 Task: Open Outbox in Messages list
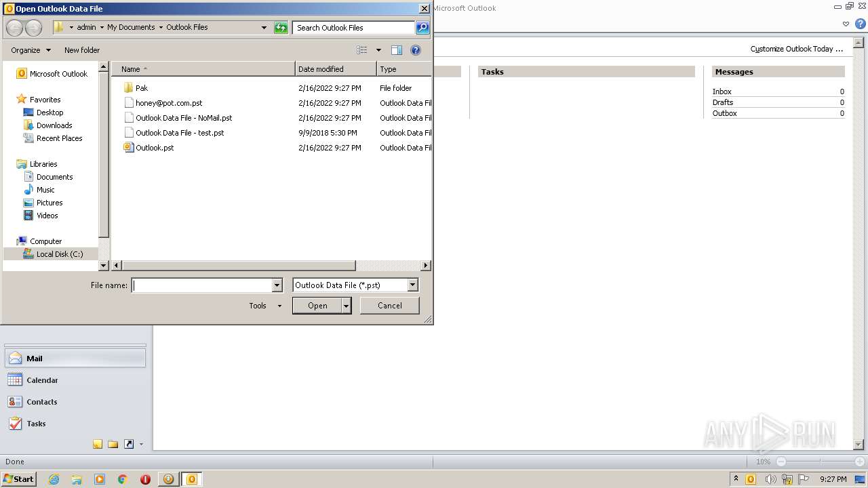[724, 113]
